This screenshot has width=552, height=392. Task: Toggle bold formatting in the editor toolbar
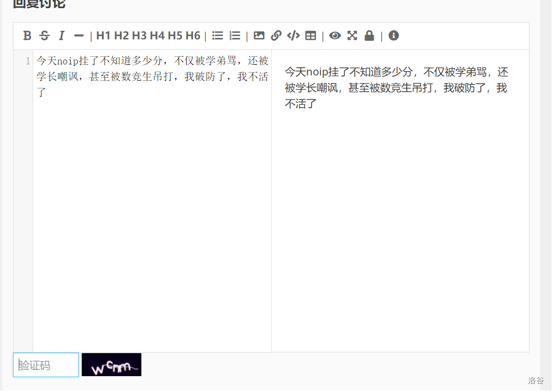(27, 36)
